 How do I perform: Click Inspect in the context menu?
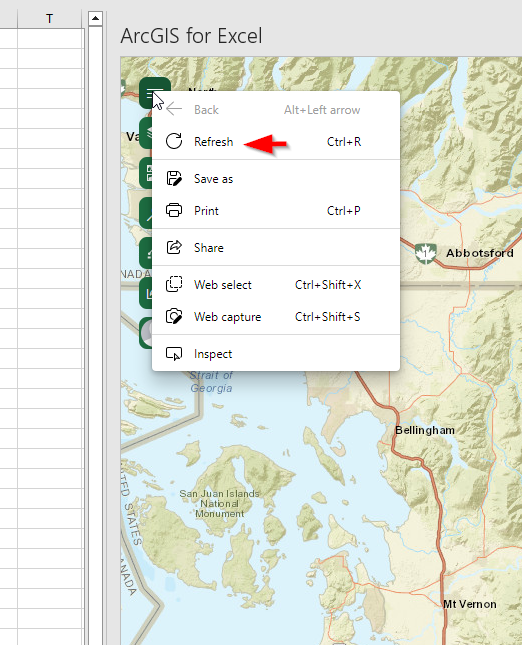pyautogui.click(x=276, y=354)
